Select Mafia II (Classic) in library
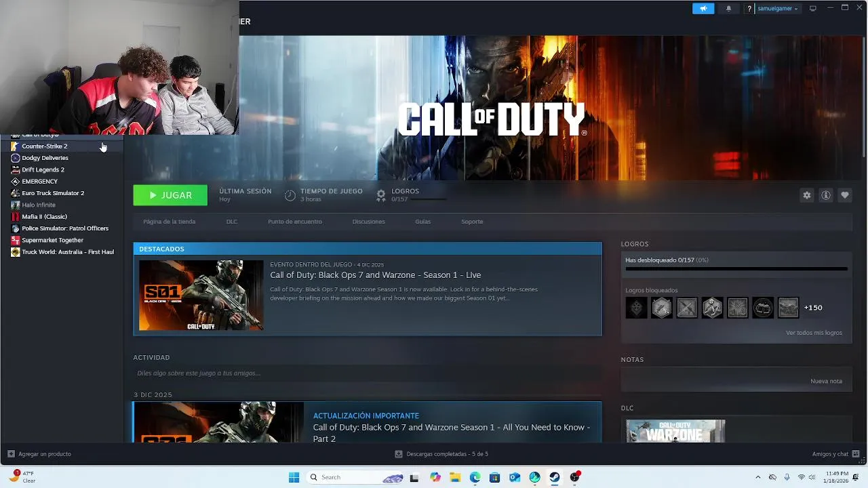 pos(62,217)
